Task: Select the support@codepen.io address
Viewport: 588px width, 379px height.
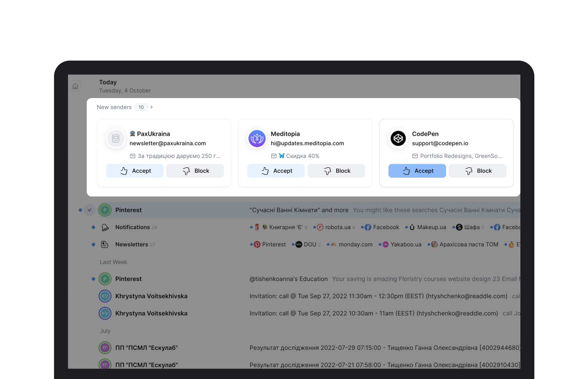Action: [x=440, y=143]
